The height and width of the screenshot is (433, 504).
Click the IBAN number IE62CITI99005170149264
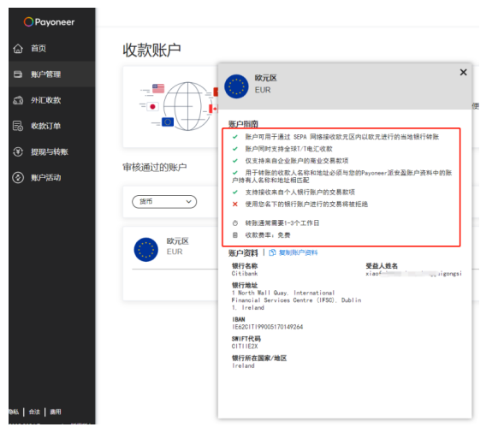[268, 327]
